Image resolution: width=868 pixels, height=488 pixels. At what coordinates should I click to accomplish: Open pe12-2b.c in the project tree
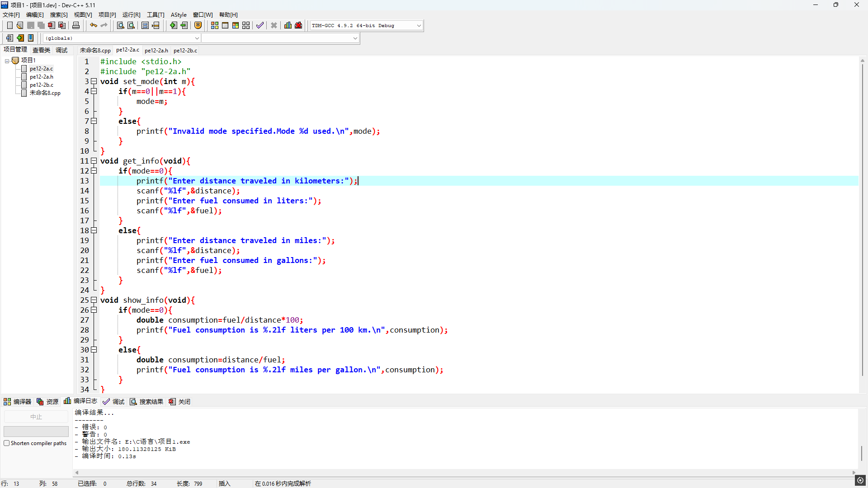click(42, 85)
